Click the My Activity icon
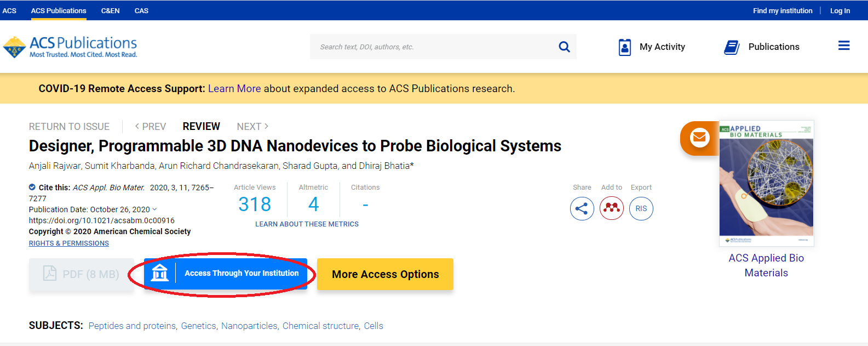Screen dimensions: 868x346 pyautogui.click(x=625, y=47)
